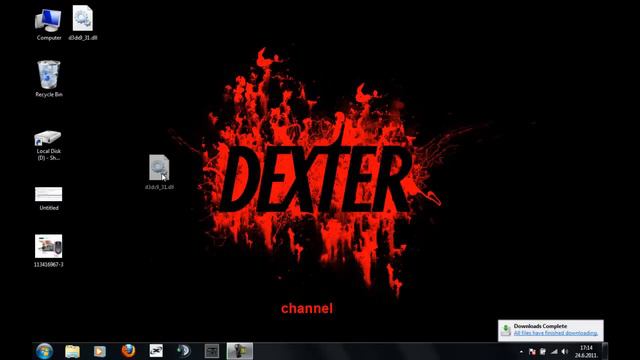Click 'All files have finished downloading' link

[555, 333]
